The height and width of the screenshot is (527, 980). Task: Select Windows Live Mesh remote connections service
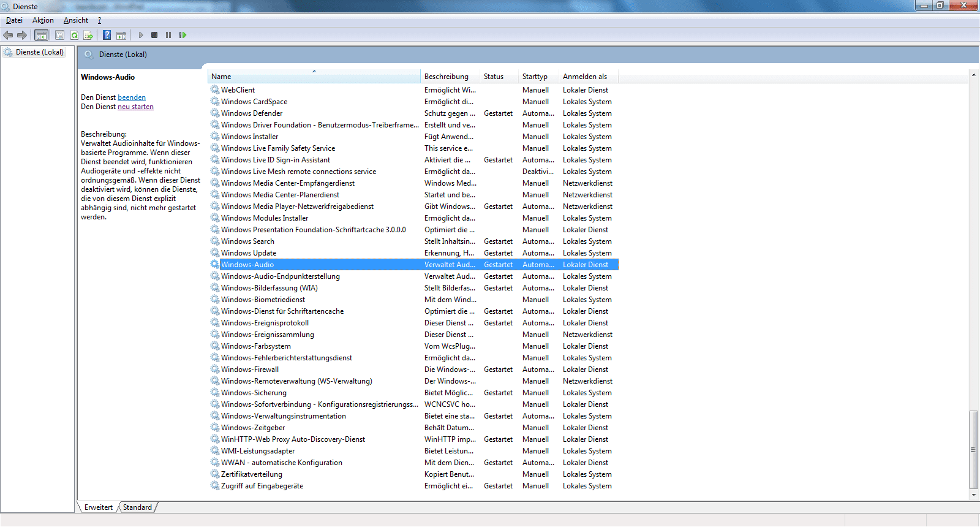coord(299,172)
